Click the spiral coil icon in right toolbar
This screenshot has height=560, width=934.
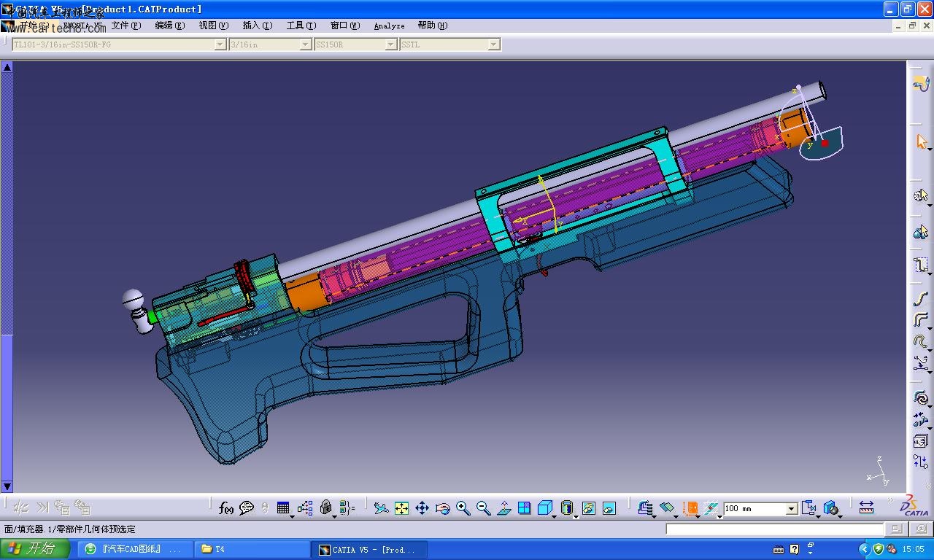click(x=921, y=398)
